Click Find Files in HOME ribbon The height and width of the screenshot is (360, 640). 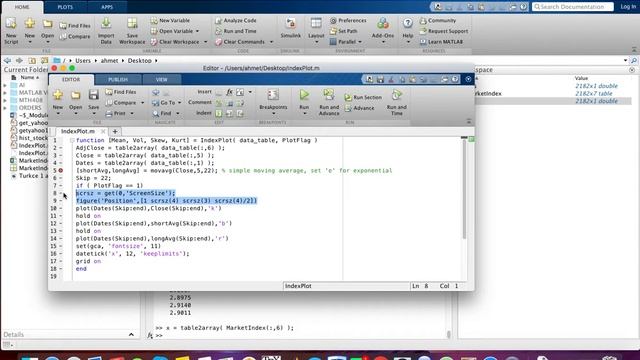tap(75, 26)
